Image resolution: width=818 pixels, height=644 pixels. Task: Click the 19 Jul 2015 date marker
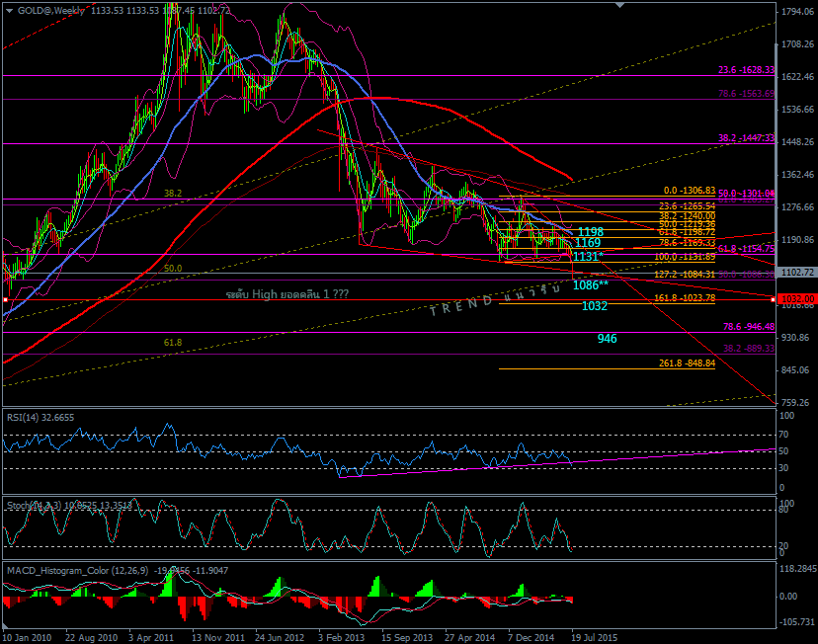point(595,637)
